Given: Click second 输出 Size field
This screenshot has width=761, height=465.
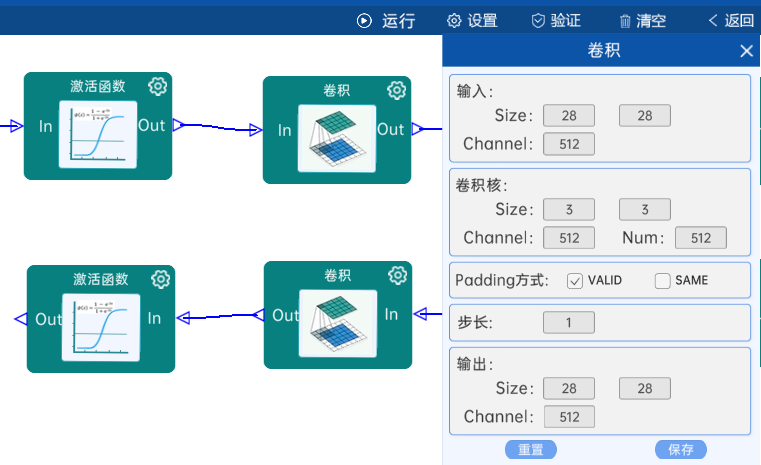Looking at the screenshot, I should click(645, 388).
